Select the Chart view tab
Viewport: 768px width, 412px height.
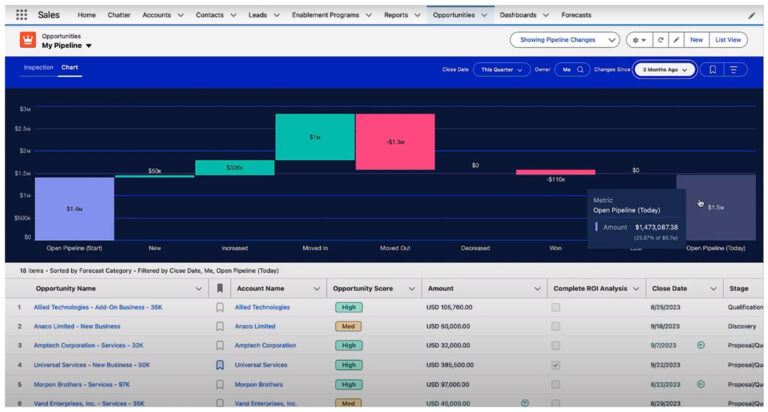(70, 68)
